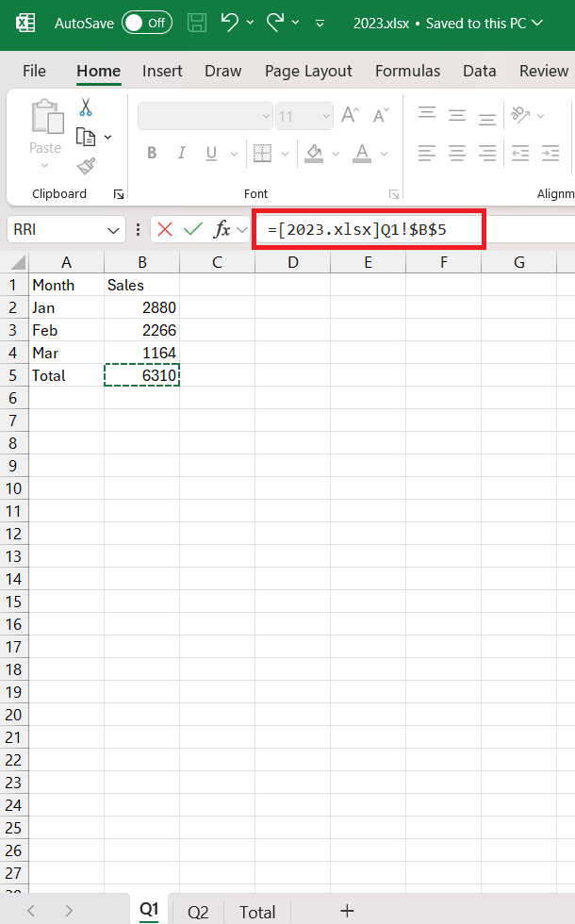Click the Save disk icon
Screen dimensions: 575x924
[197, 23]
